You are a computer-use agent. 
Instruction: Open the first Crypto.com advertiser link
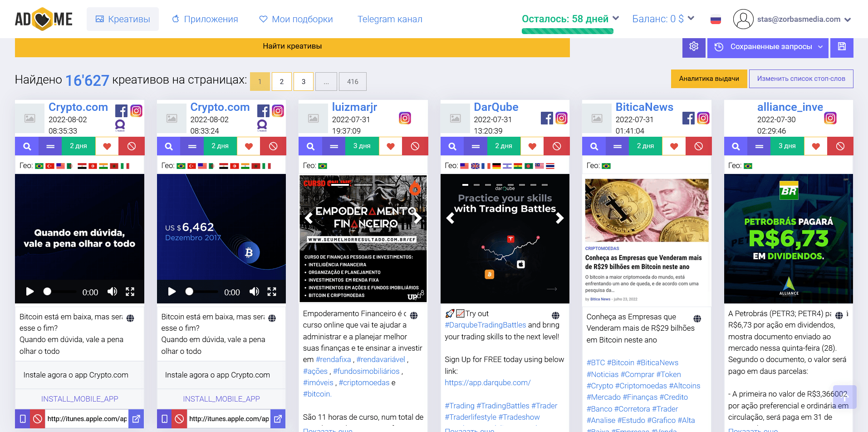click(78, 107)
